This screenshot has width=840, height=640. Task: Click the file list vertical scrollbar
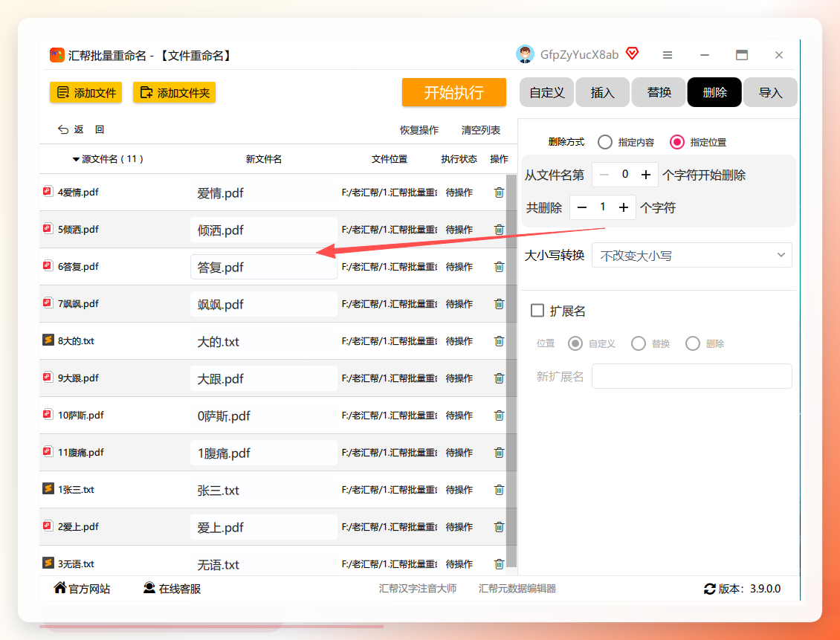click(511, 369)
